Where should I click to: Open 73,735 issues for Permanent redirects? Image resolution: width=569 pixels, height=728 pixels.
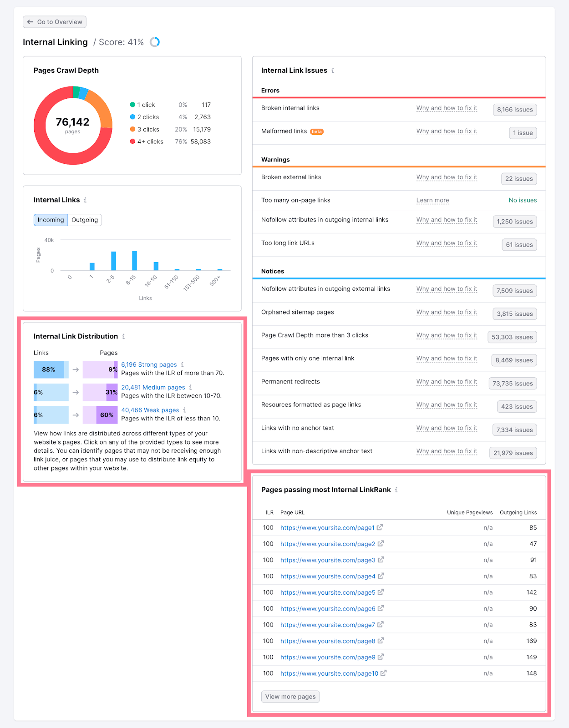point(513,384)
